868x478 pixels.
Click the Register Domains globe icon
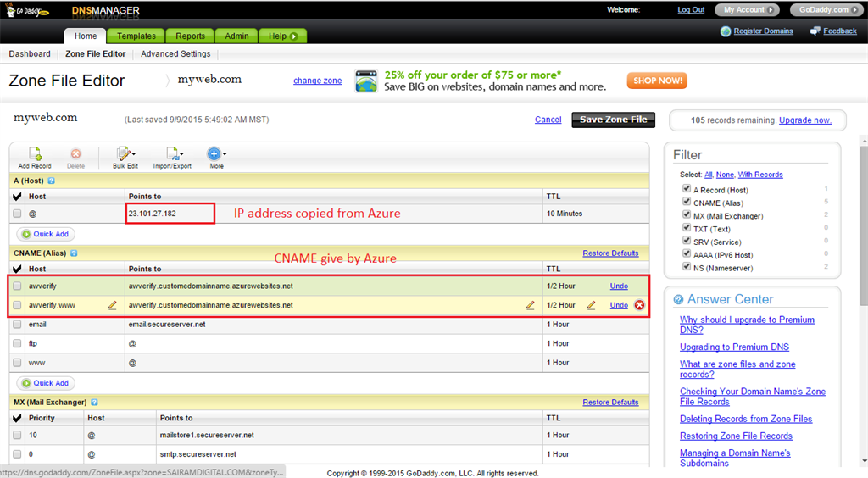point(726,31)
